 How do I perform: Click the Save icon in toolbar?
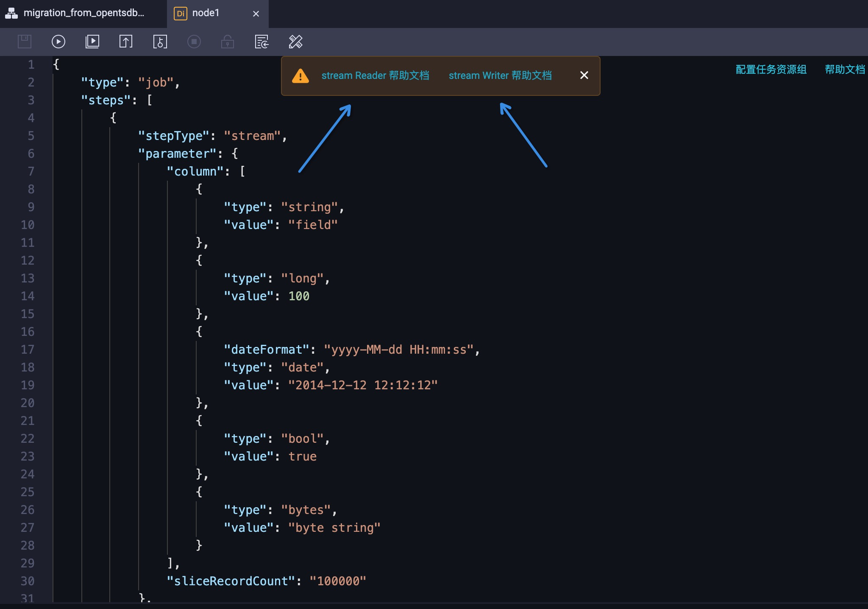(x=25, y=42)
